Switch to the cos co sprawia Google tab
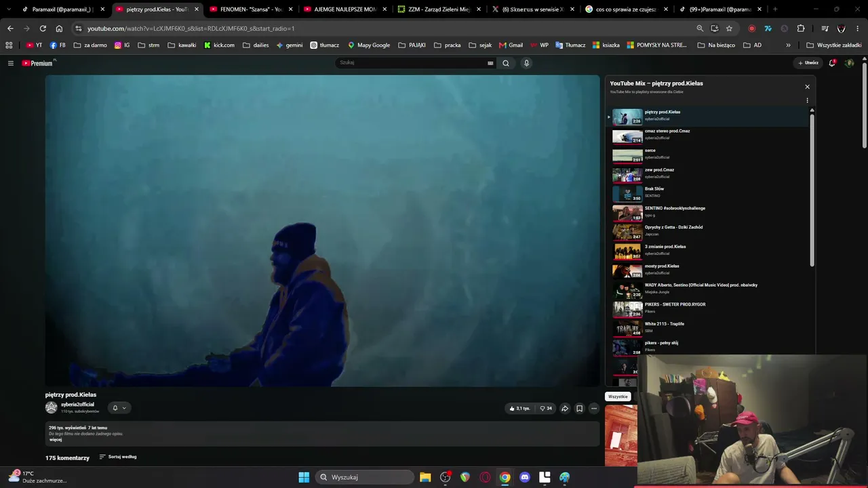 pyautogui.click(x=625, y=9)
